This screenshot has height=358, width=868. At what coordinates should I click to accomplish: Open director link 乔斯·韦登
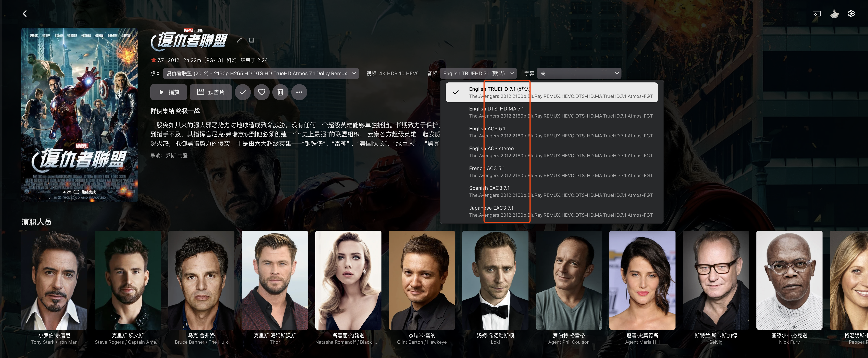pyautogui.click(x=177, y=156)
